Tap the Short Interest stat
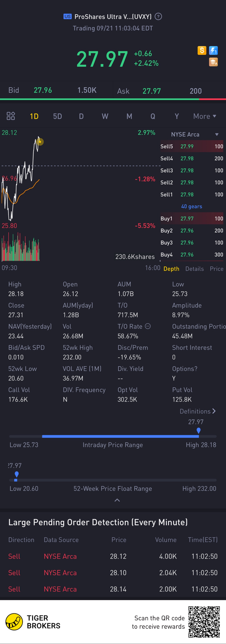The image size is (226, 644). pyautogui.click(x=192, y=352)
